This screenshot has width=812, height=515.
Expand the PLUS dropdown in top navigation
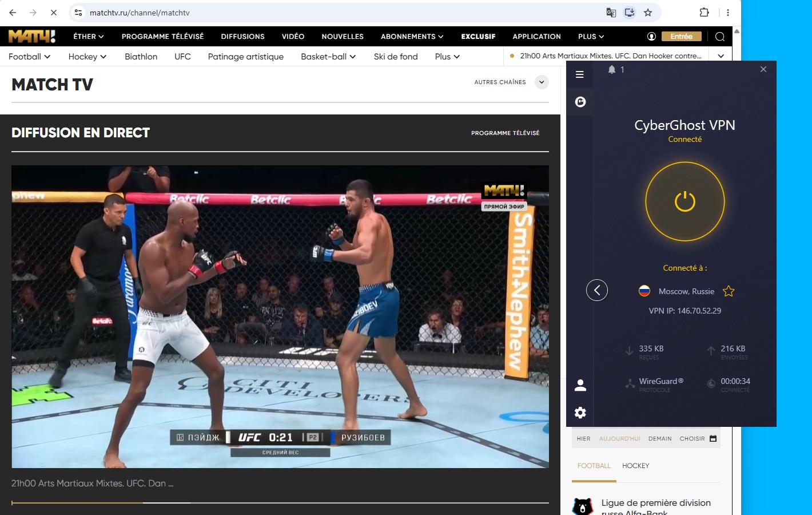click(591, 36)
